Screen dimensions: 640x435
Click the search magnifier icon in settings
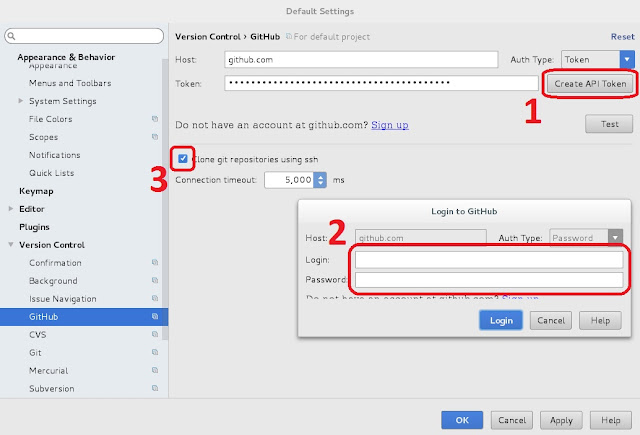[11, 36]
